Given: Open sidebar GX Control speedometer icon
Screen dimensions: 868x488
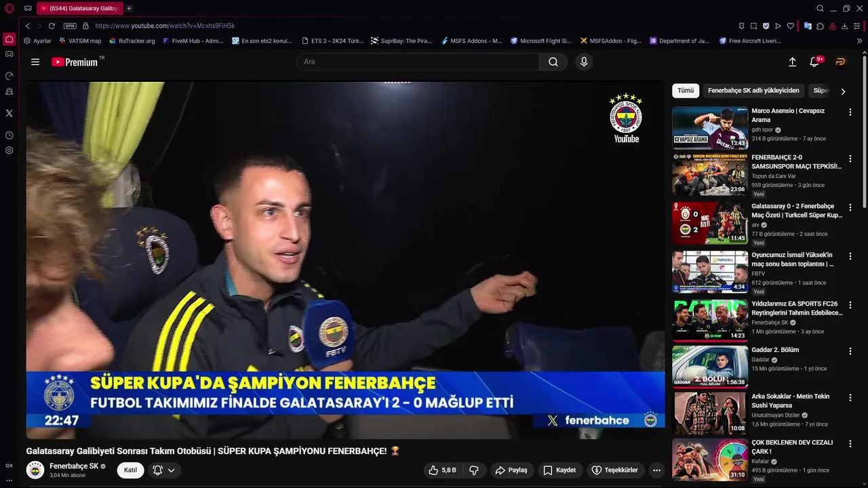Looking at the screenshot, I should pos(9,76).
